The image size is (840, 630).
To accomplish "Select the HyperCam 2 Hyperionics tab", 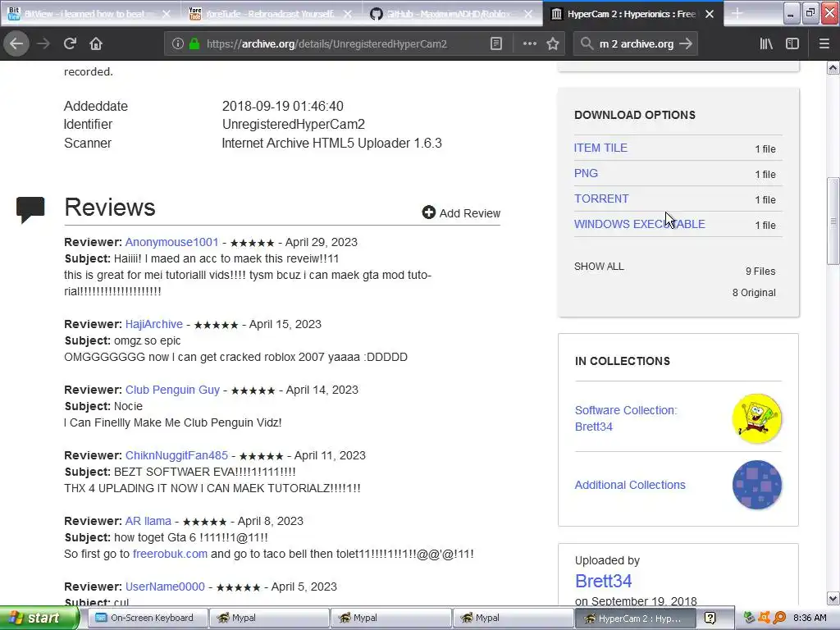I will [x=632, y=14].
